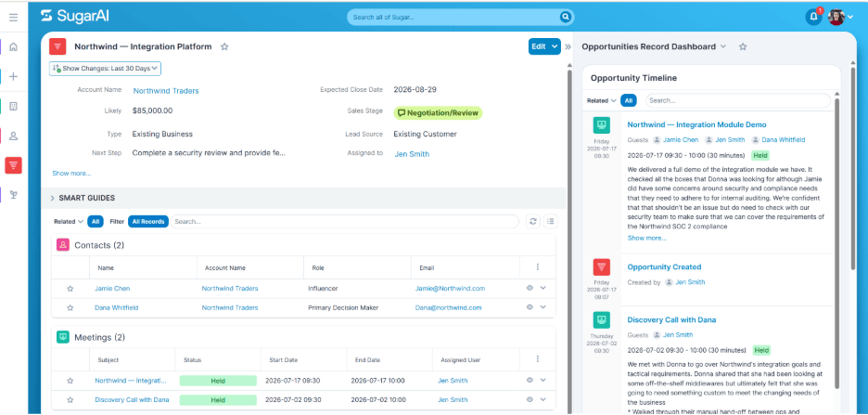The height and width of the screenshot is (415, 868).
Task: Click the Opportunity Created timeline icon
Action: point(602,267)
